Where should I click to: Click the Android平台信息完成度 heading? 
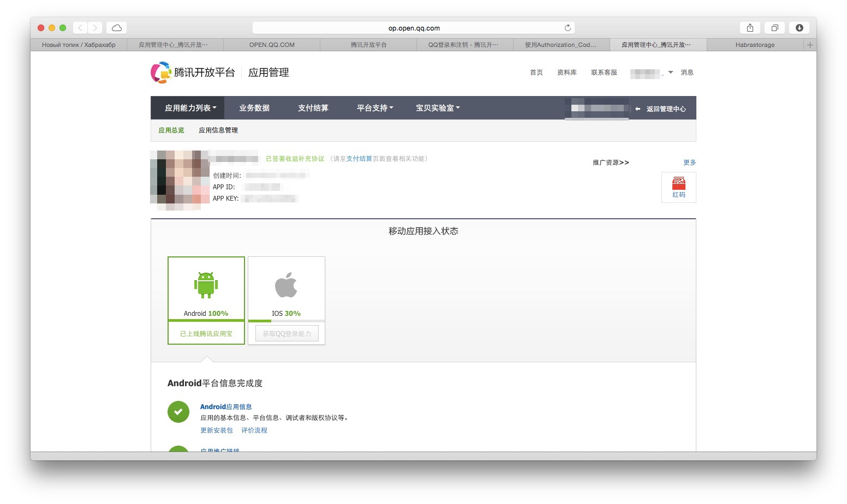point(215,383)
